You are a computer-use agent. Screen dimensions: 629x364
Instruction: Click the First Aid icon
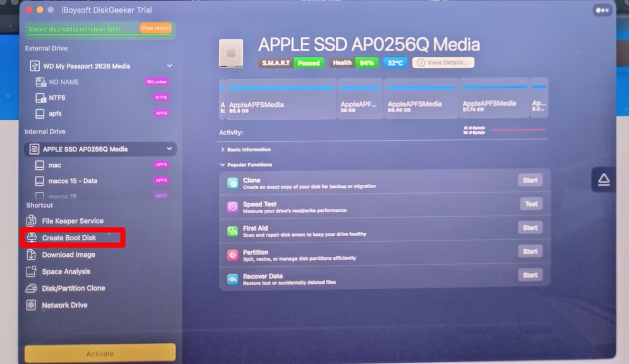point(232,231)
